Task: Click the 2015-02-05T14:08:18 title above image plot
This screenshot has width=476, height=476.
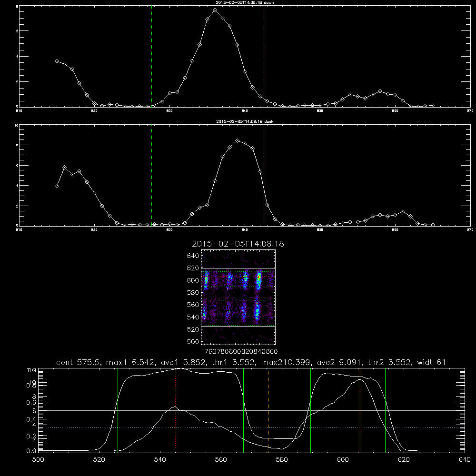Action: tap(238, 244)
